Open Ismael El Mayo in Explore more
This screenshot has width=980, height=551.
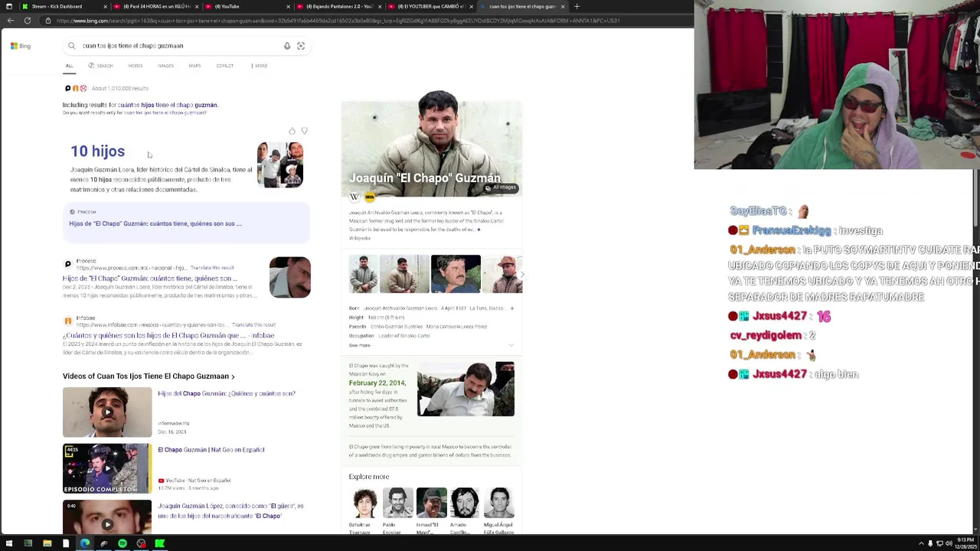point(431,510)
